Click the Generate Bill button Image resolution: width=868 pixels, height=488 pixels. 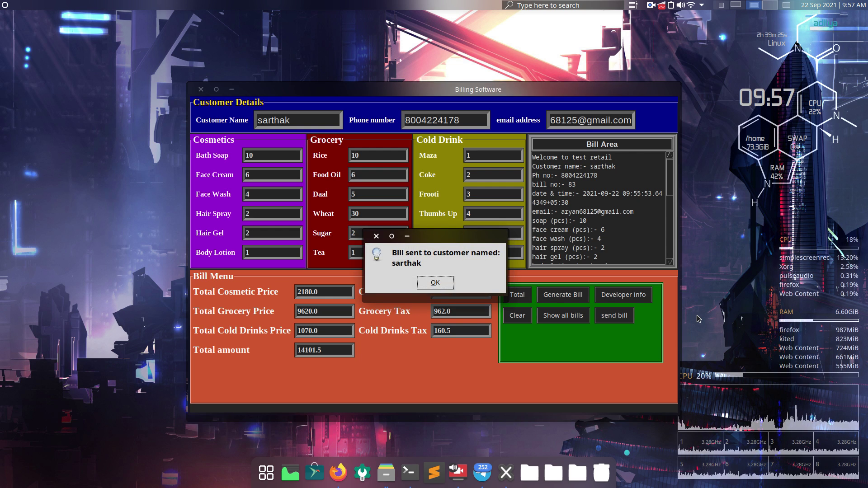(563, 295)
